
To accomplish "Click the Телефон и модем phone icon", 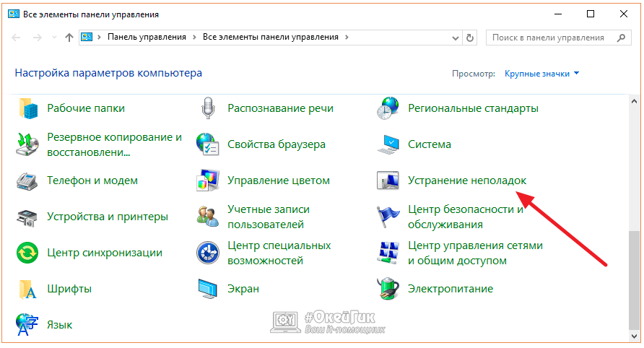I will coord(27,180).
